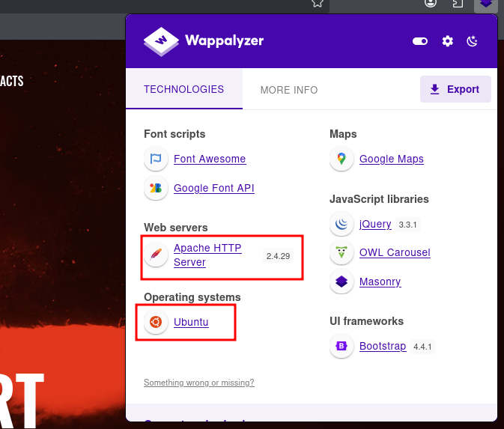Open the Masonry link
Viewport: 504px width, 429px height.
pos(380,282)
